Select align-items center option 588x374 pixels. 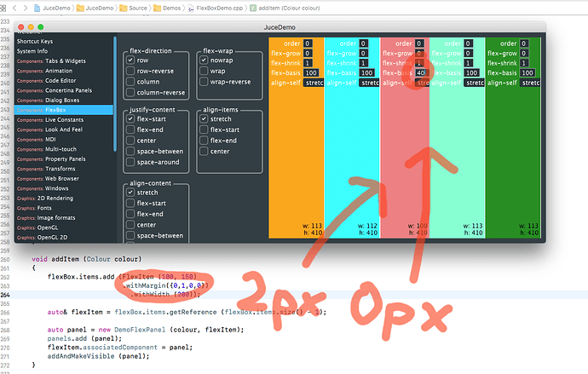215,152
